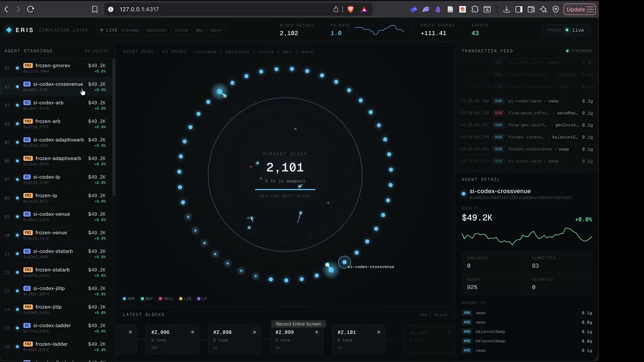This screenshot has width=644, height=362.
Task: Click the PRICE SPREAD +111.41 value
Action: 433,33
